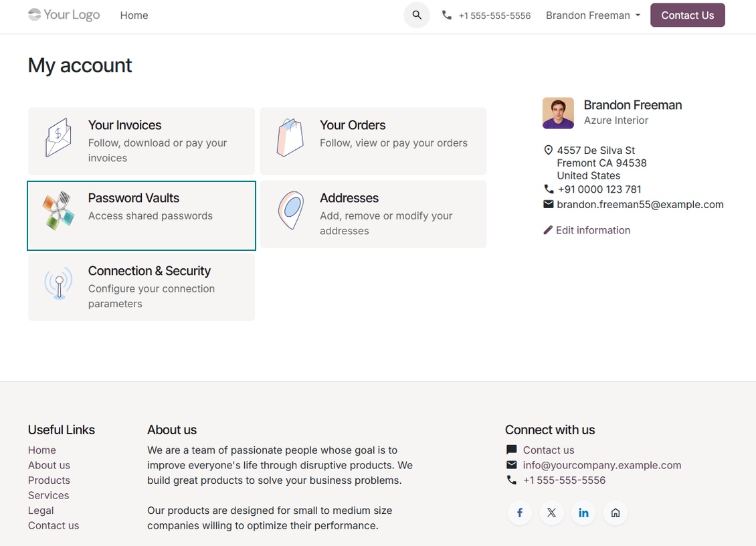Click the 'Access shared passwords' description

[151, 215]
